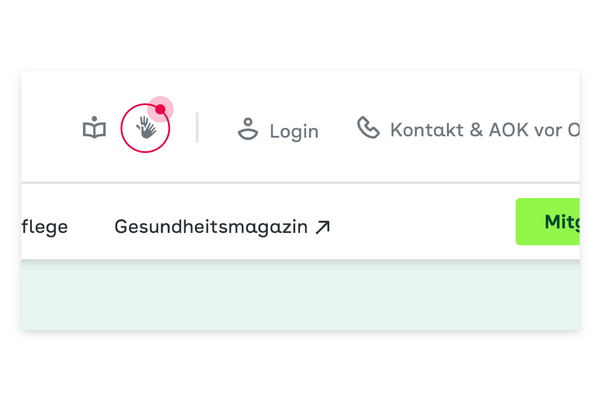Screen dimensions: 600x400
Task: Click the person icon beside Login
Action: pyautogui.click(x=248, y=129)
